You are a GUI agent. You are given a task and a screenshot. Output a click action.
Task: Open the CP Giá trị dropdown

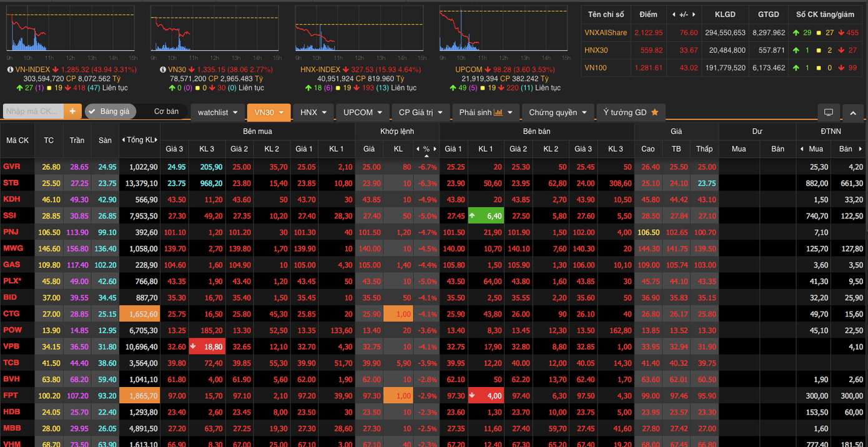[421, 112]
